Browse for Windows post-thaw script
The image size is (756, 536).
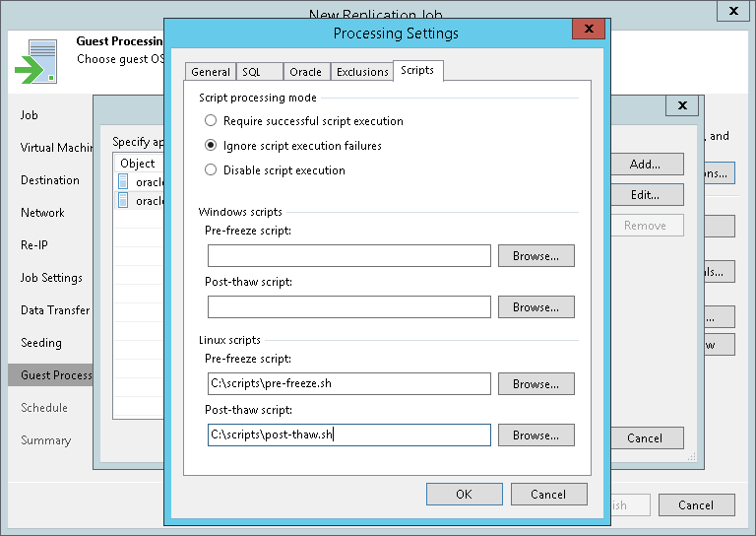[x=535, y=307]
